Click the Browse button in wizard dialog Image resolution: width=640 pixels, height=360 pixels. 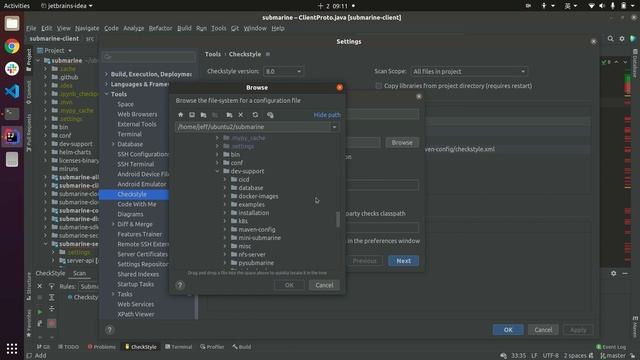(402, 142)
